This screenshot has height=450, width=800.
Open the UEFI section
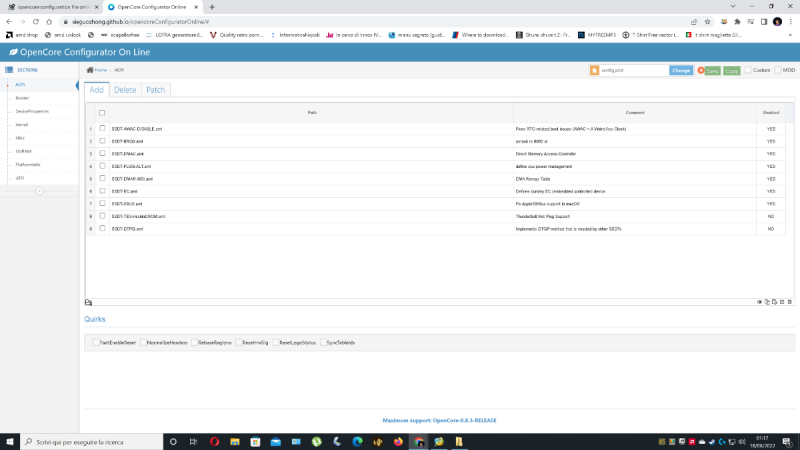click(20, 178)
